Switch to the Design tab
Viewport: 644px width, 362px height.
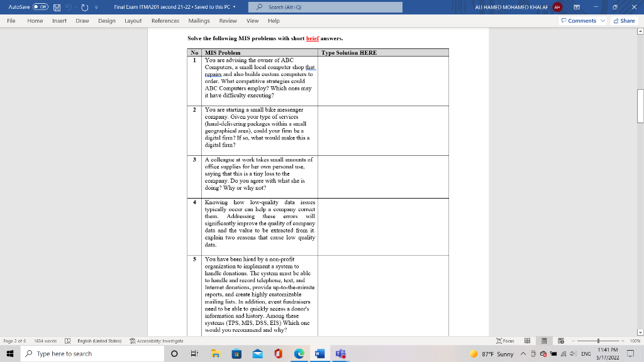[107, 21]
